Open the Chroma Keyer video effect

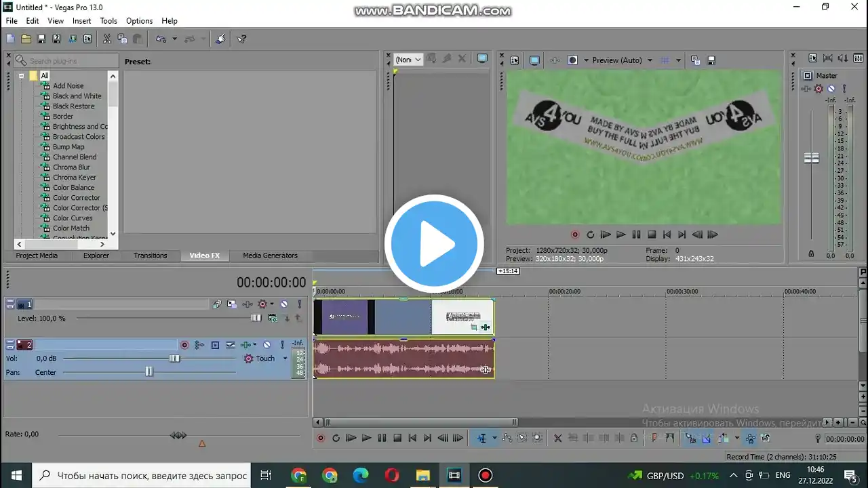75,178
